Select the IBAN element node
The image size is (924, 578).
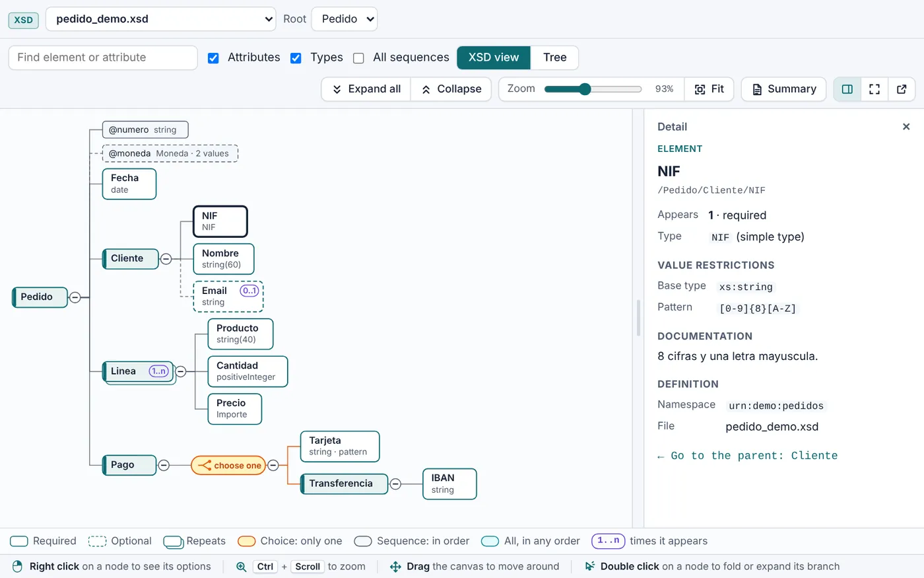coord(449,484)
